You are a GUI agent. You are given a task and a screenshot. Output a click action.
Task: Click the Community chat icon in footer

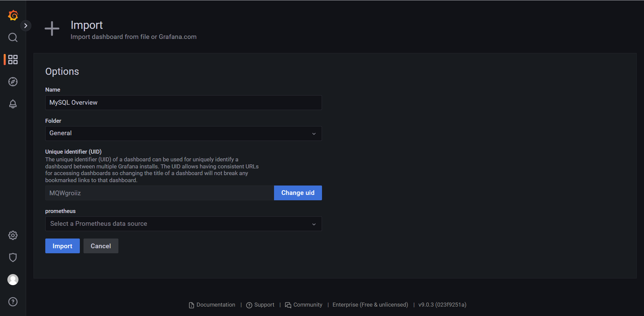[x=288, y=305]
